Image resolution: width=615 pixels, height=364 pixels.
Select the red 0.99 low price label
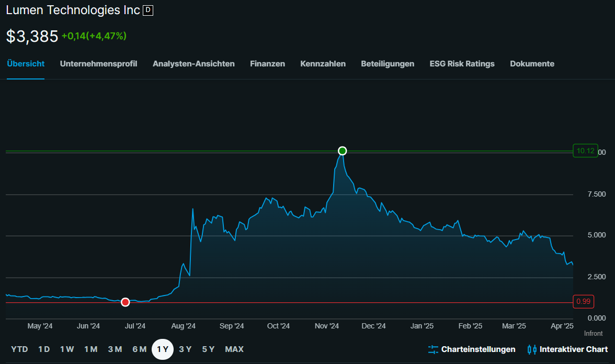click(583, 302)
